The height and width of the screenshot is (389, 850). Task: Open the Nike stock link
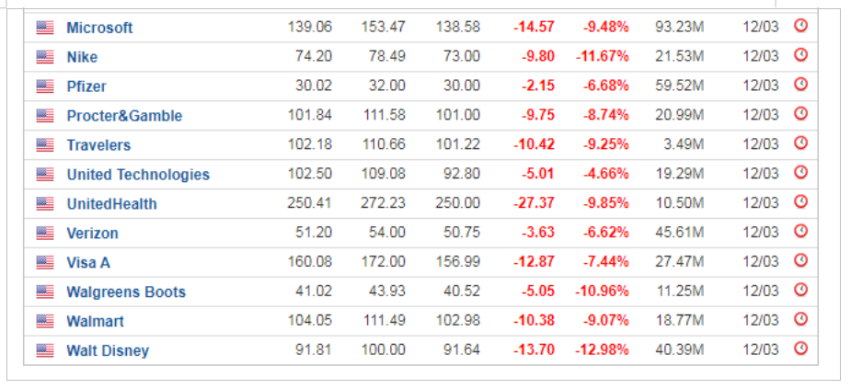click(82, 57)
